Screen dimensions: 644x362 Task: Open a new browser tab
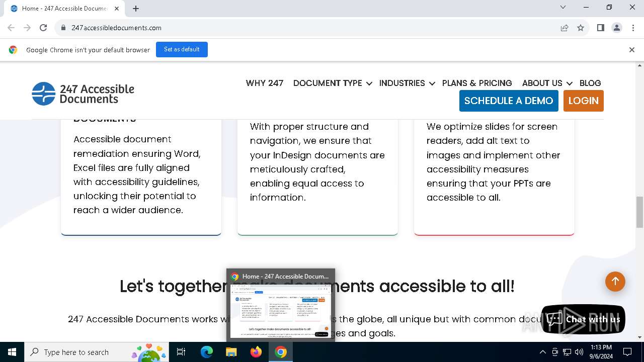pyautogui.click(x=136, y=8)
